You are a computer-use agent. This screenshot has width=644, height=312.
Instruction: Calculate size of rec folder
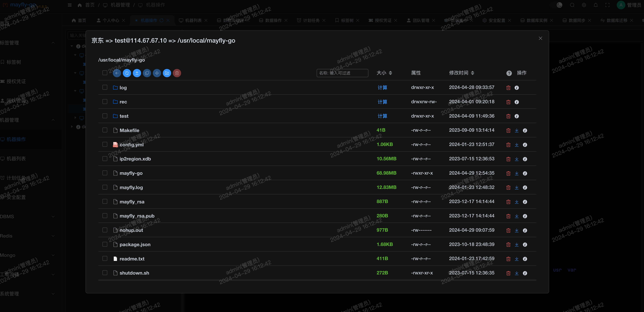coord(382,102)
